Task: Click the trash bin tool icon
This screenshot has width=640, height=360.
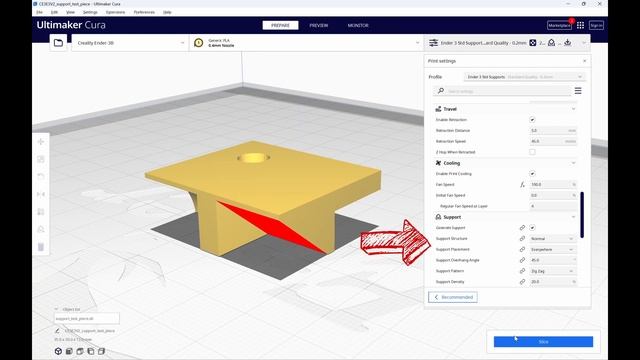Action: (x=41, y=247)
